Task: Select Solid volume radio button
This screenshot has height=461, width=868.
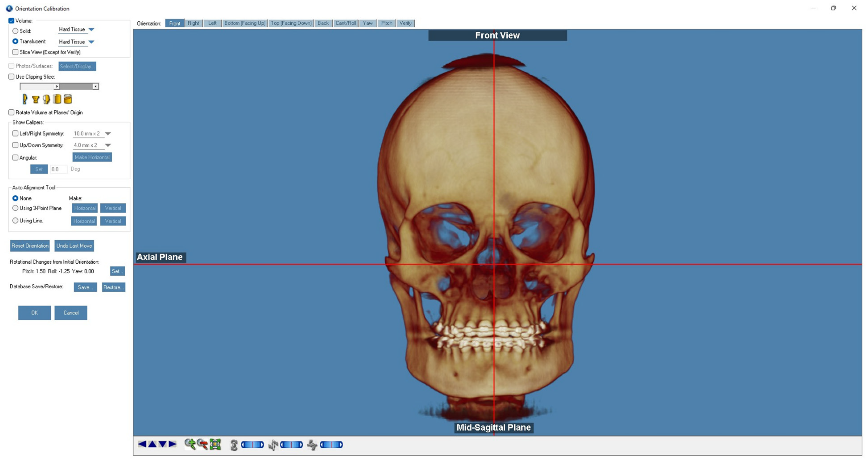Action: [16, 31]
